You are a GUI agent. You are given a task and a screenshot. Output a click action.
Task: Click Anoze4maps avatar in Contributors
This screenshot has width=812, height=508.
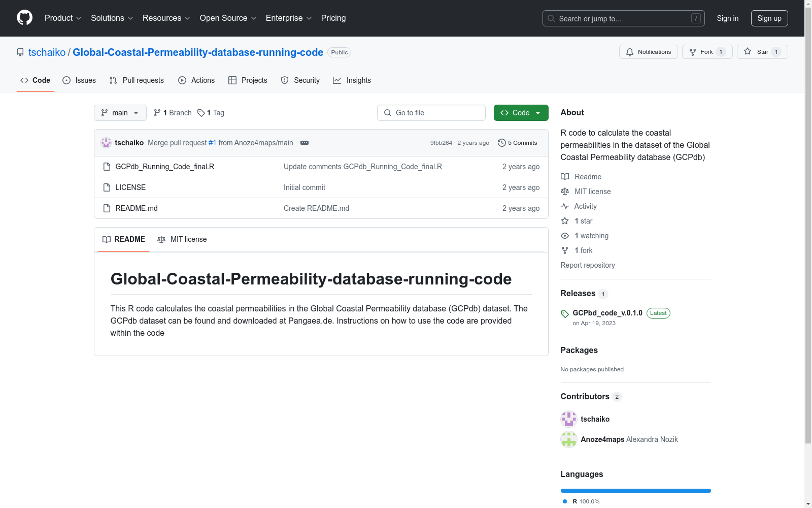[569, 439]
